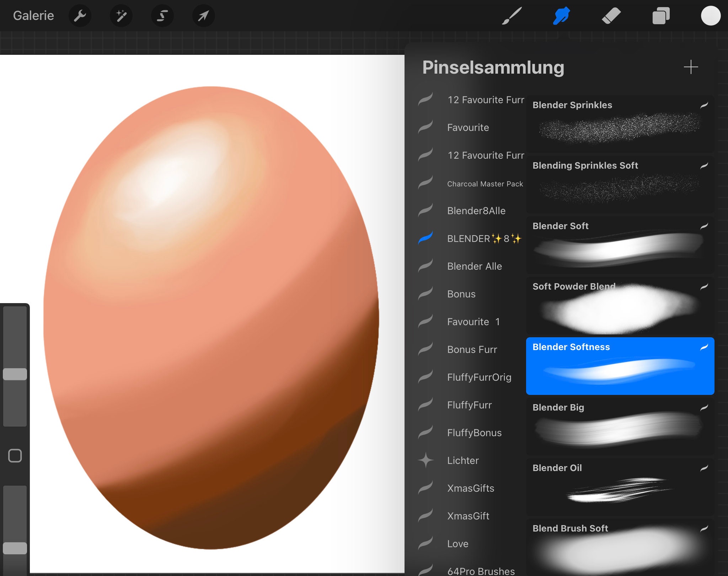Screen dimensions: 728x576
Task: Select the Blender Oil brush
Action: [620, 487]
